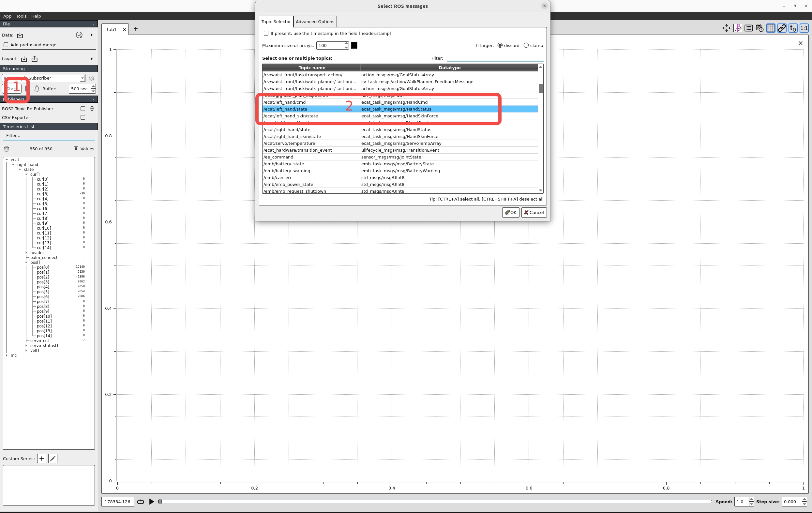812x513 pixels.
Task: Expand the Data row arrow
Action: point(91,35)
